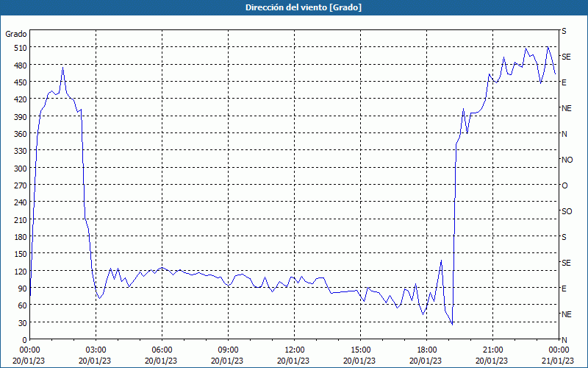Click the 15:00 time label

(x=360, y=350)
